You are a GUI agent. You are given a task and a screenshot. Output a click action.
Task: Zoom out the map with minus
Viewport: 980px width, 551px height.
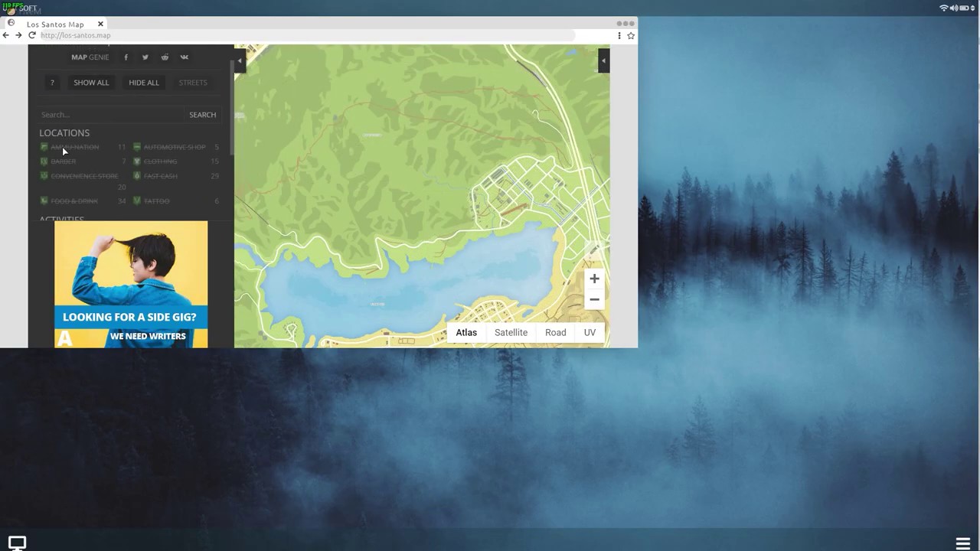point(594,300)
